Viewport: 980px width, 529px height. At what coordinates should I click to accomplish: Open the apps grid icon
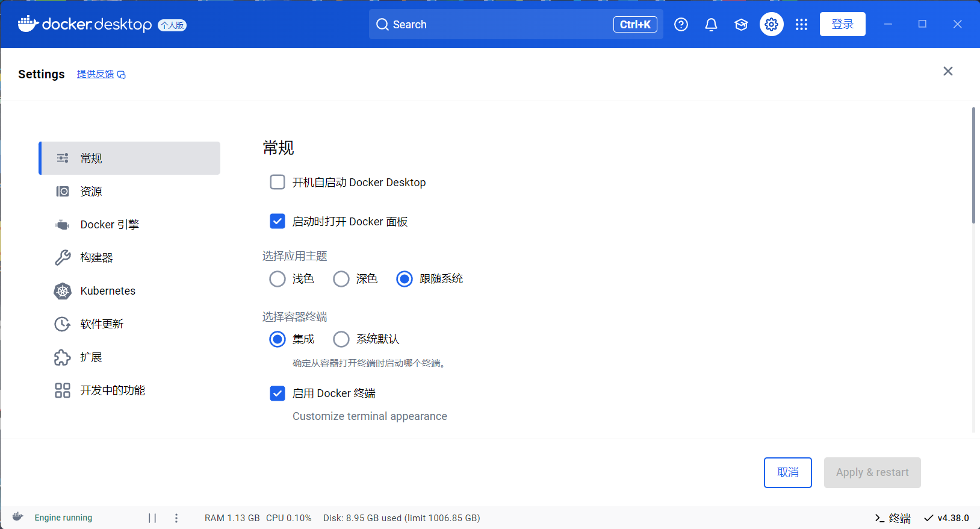(x=801, y=25)
